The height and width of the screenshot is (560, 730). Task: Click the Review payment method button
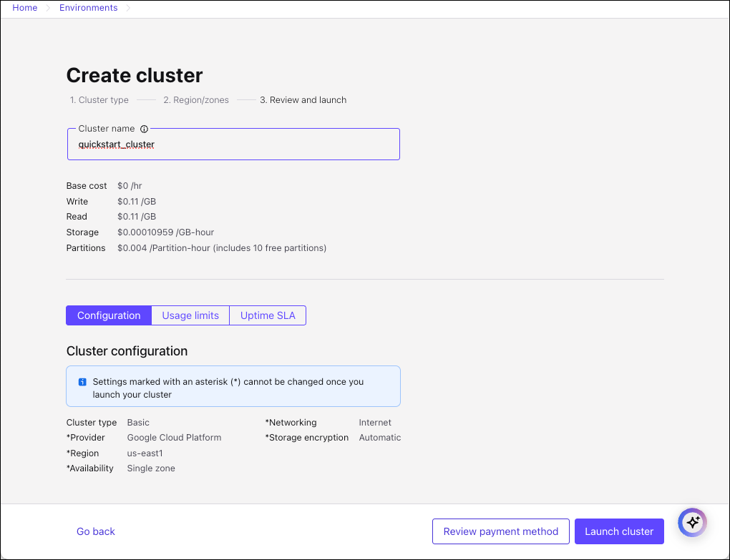(500, 531)
